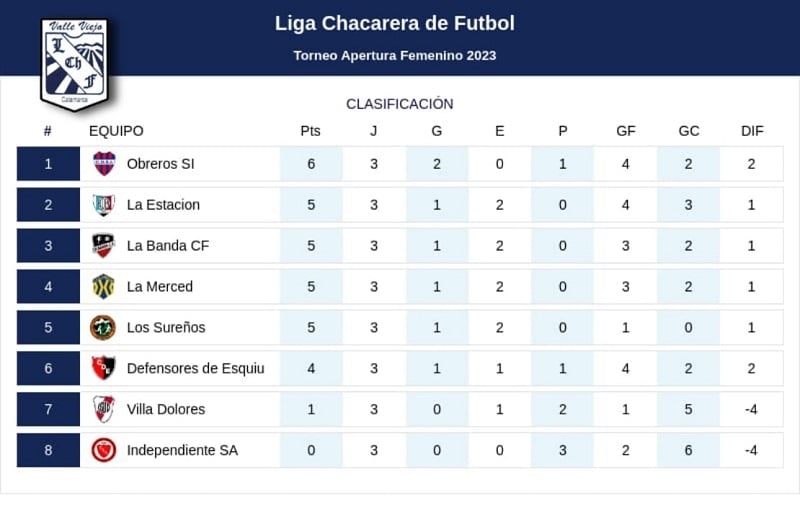
Task: Open the Defensores de Esquiu team name
Action: click(x=195, y=368)
